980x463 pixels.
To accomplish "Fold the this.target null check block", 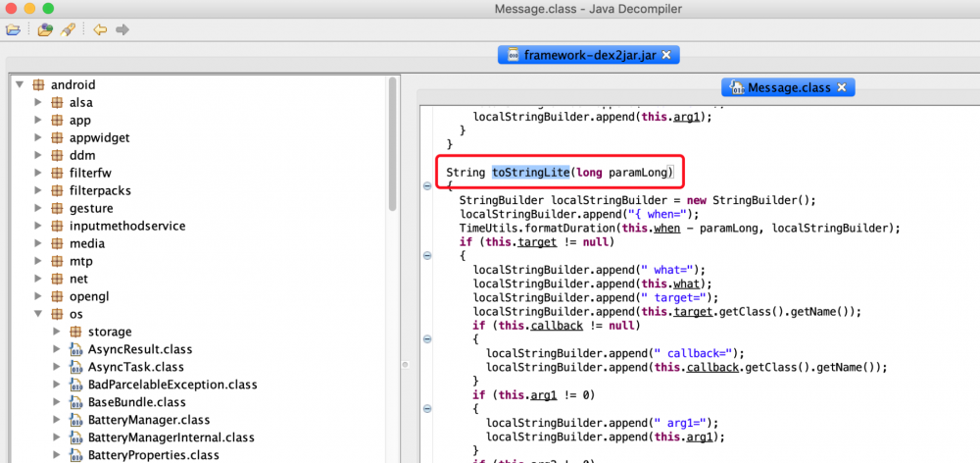I will coord(427,255).
